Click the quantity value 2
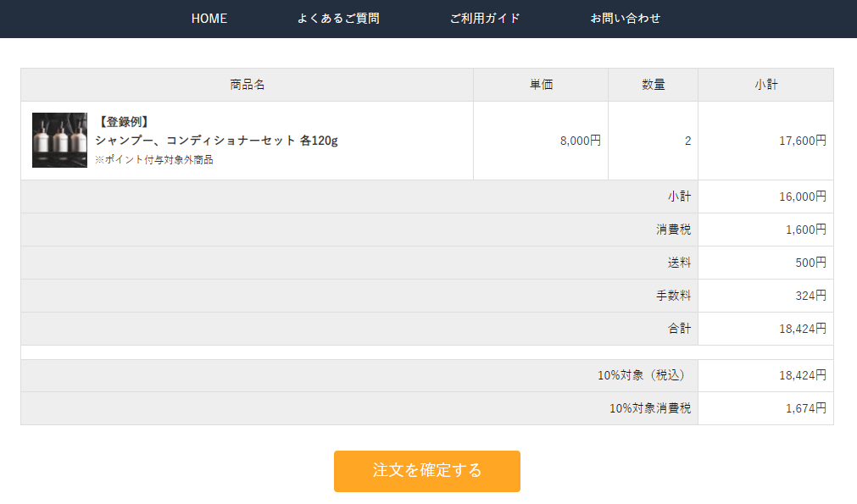 [x=687, y=141]
